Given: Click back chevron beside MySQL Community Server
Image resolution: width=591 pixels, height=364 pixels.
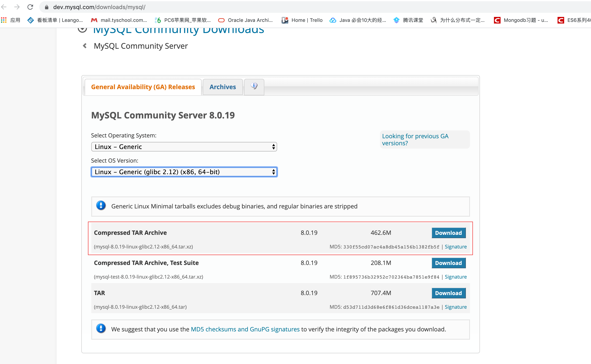Looking at the screenshot, I should [85, 46].
